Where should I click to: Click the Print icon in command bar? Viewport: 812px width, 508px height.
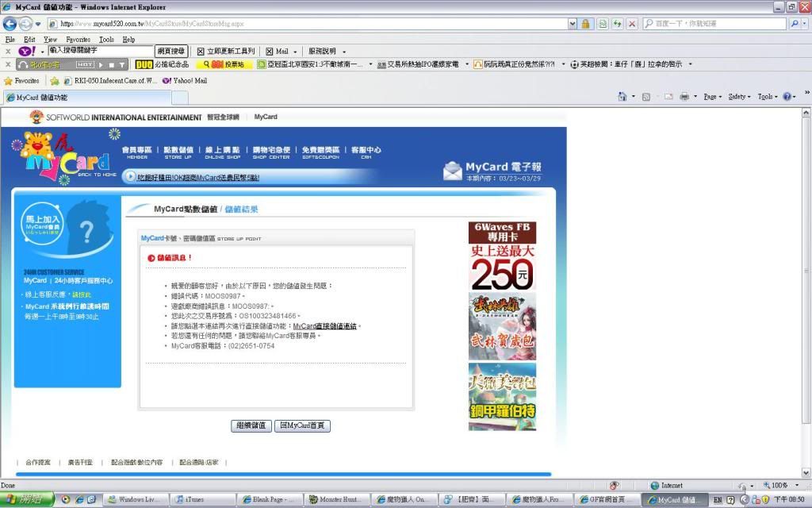[683, 97]
